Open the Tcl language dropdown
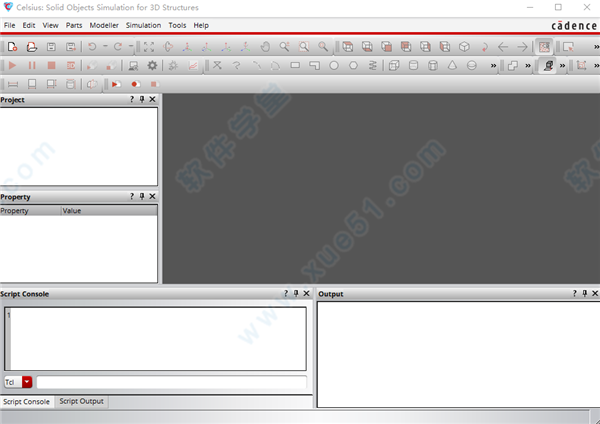This screenshot has height=424, width=600. coord(27,382)
